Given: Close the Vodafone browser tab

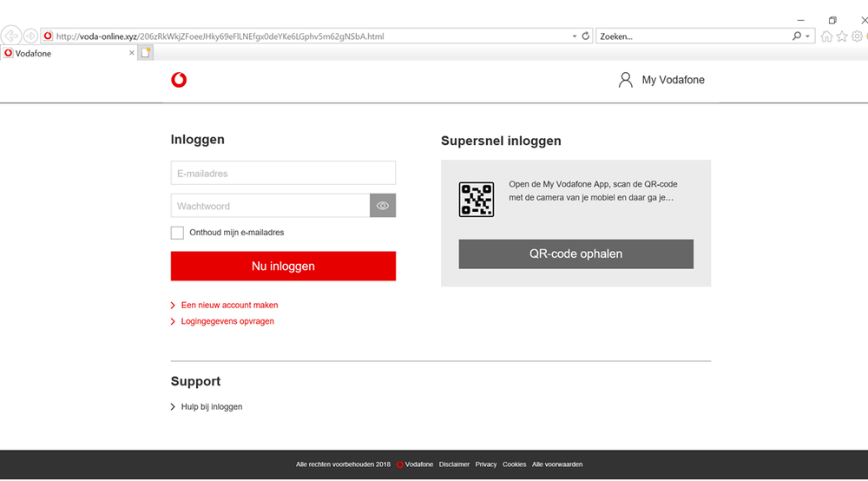Looking at the screenshot, I should [x=132, y=53].
